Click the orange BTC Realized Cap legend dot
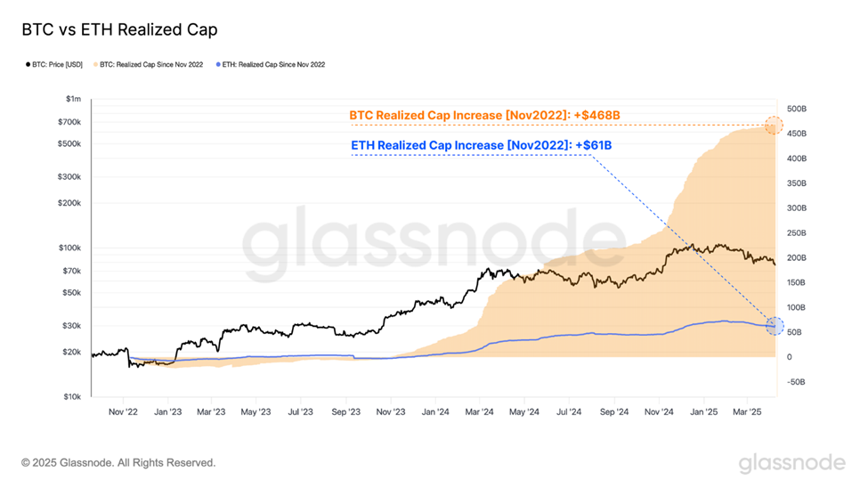The width and height of the screenshot is (868, 488). pyautogui.click(x=96, y=65)
